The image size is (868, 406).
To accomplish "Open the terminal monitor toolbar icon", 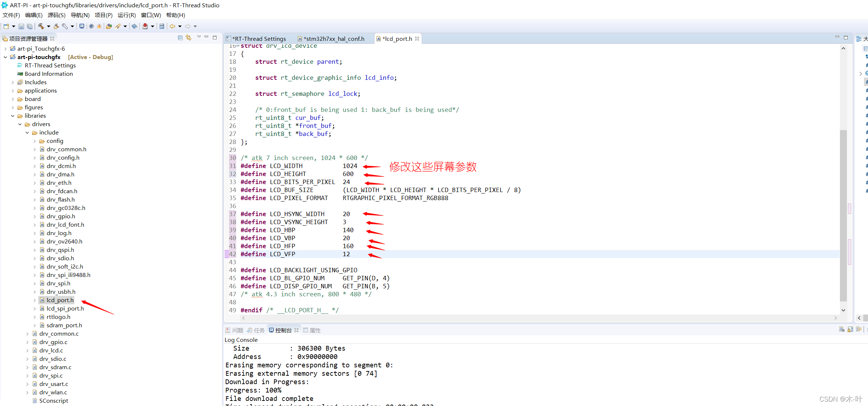I will coord(82,26).
